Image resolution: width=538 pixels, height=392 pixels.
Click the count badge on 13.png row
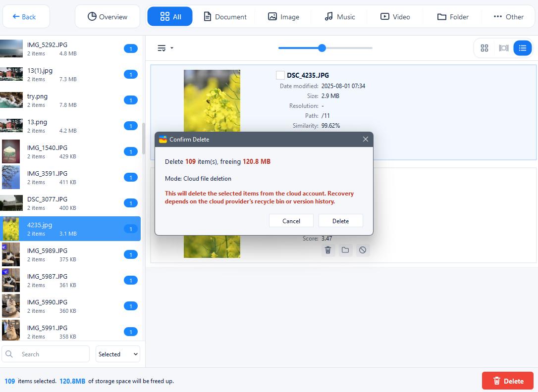131,126
